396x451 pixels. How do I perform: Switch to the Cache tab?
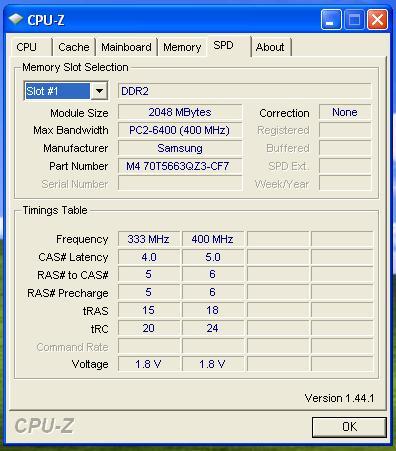click(74, 47)
